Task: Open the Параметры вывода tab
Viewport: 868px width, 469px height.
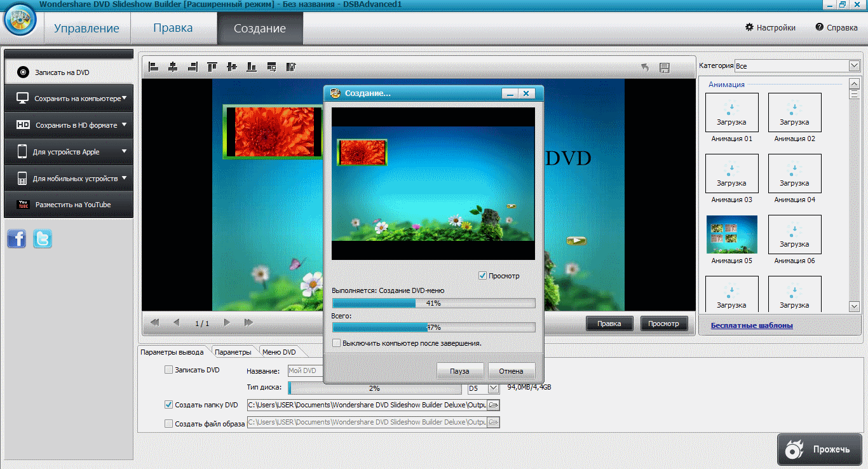Action: pos(173,351)
